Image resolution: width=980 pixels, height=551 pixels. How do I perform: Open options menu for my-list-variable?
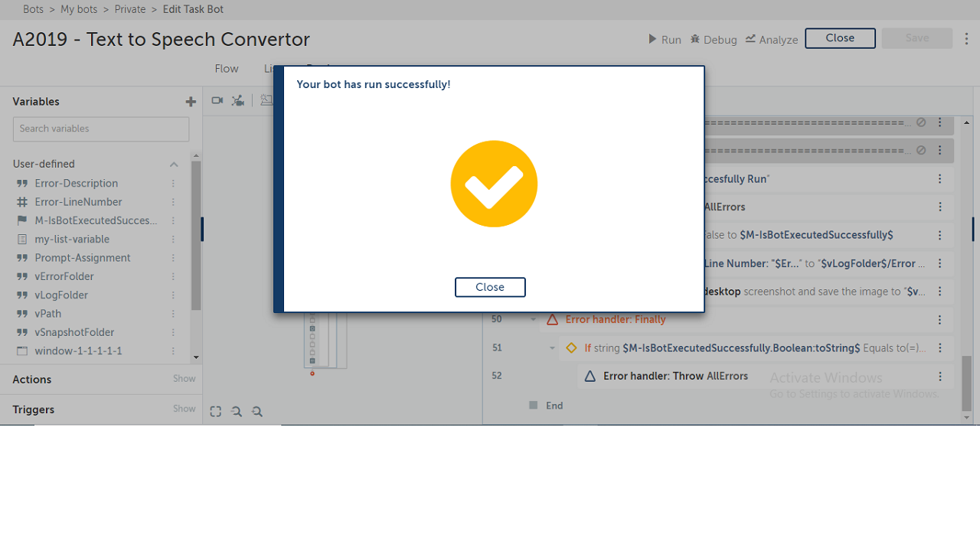pyautogui.click(x=173, y=240)
